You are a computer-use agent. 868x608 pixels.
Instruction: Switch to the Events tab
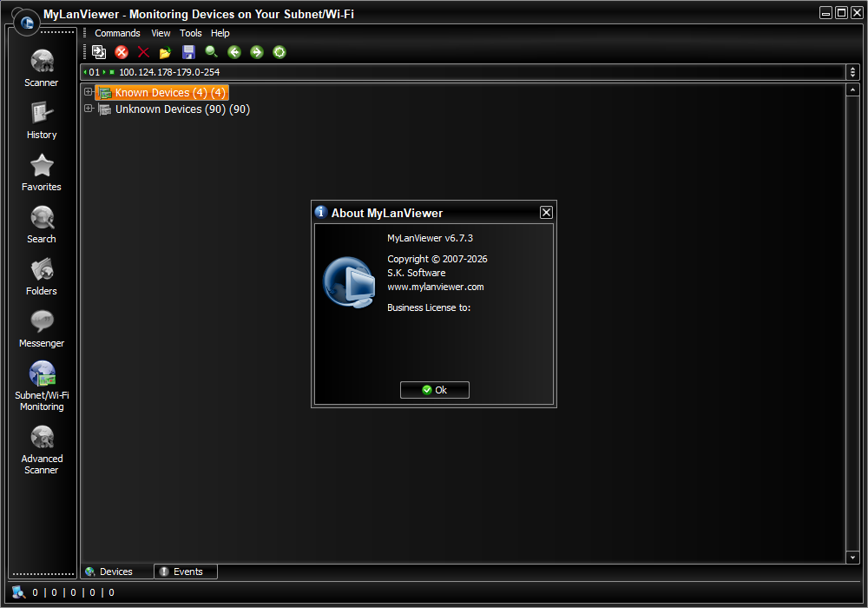pos(186,572)
